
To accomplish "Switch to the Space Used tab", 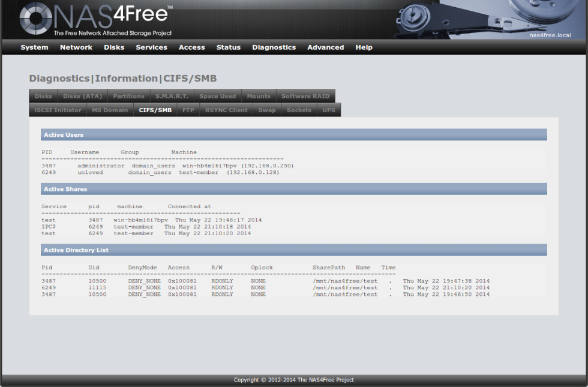I will 217,95.
